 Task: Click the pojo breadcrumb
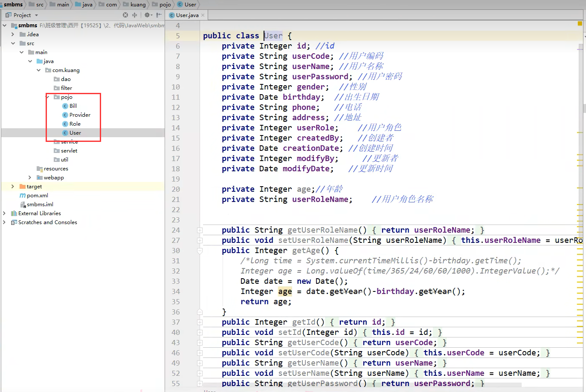(162, 4)
